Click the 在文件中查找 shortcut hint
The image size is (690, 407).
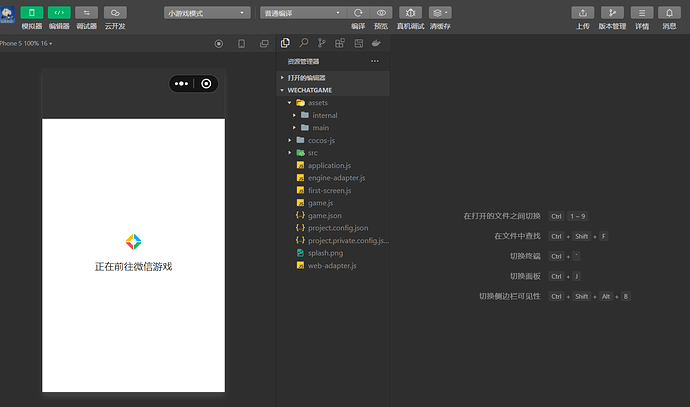(x=517, y=236)
